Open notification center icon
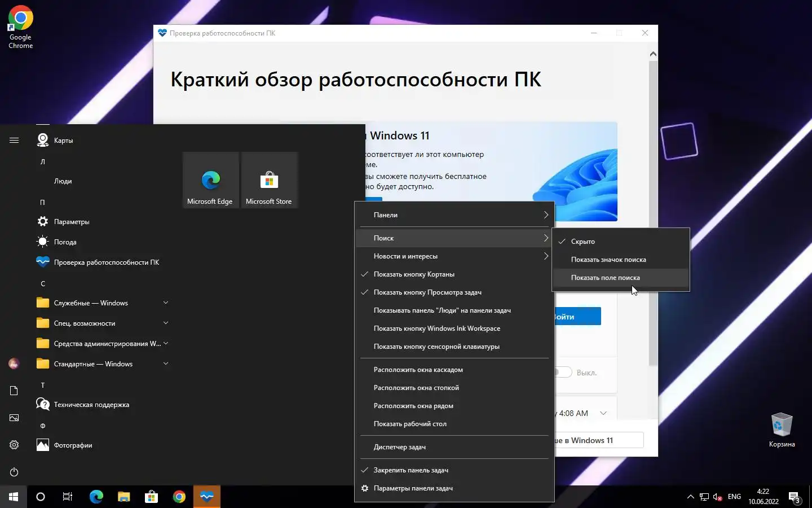The height and width of the screenshot is (508, 812). (795, 497)
